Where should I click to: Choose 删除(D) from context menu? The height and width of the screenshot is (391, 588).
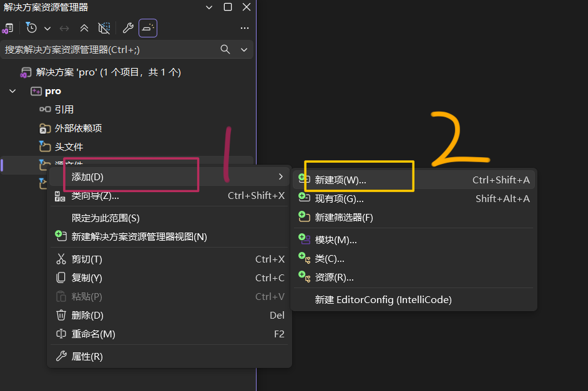(x=170, y=316)
